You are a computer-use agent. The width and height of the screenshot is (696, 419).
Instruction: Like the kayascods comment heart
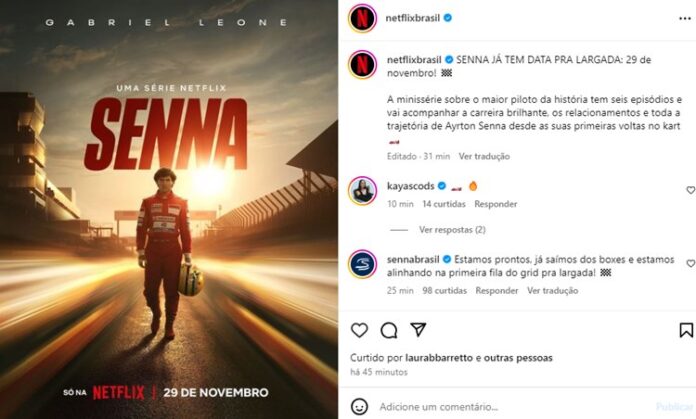(691, 190)
